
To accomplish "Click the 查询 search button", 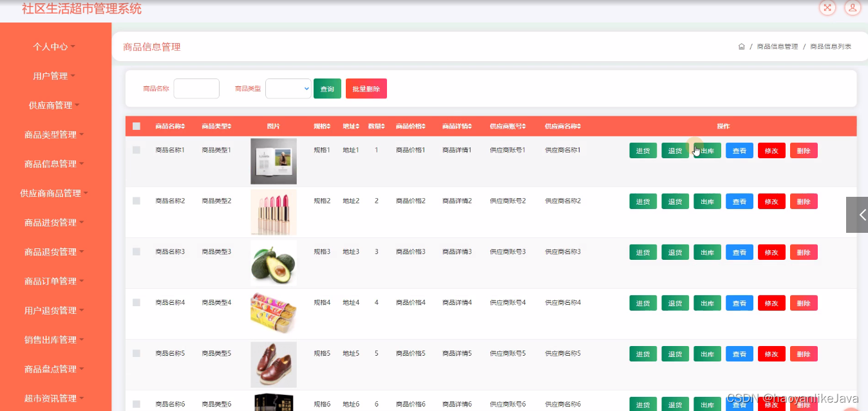I will point(327,89).
